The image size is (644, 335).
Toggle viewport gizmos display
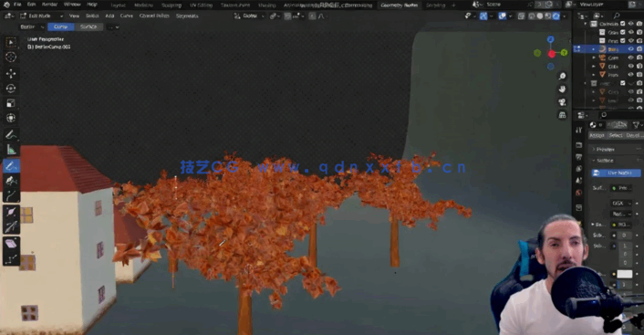tap(483, 16)
